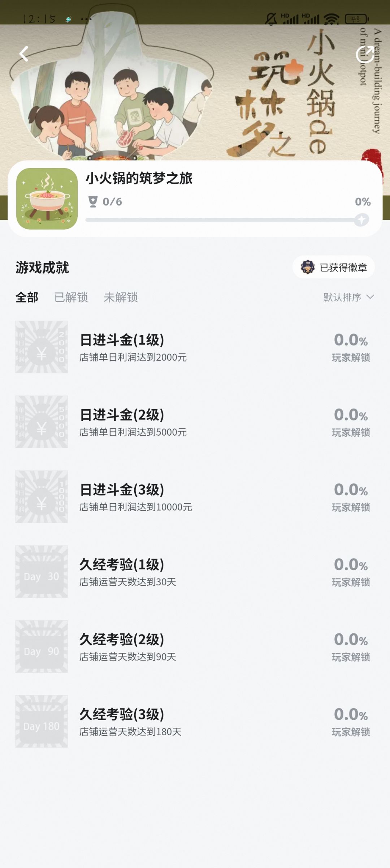
Task: Tap the 小火锅的筑梦之旅 game title
Action: coord(139,178)
